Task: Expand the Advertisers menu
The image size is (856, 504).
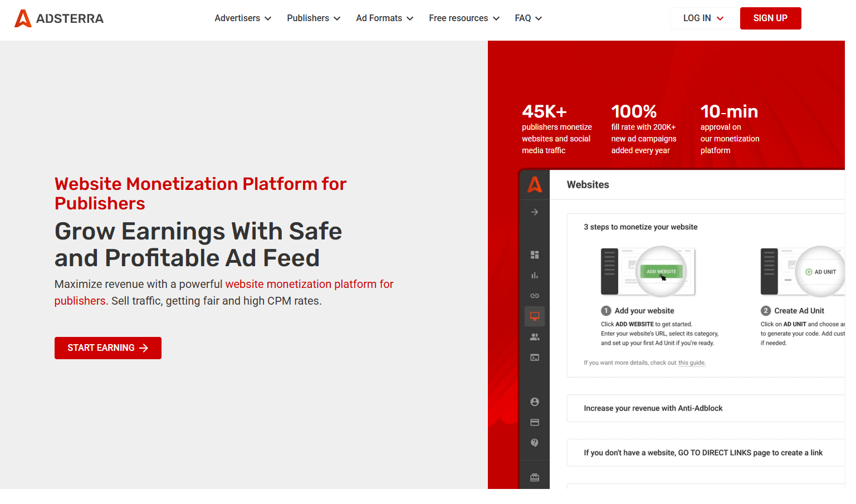Action: (243, 18)
